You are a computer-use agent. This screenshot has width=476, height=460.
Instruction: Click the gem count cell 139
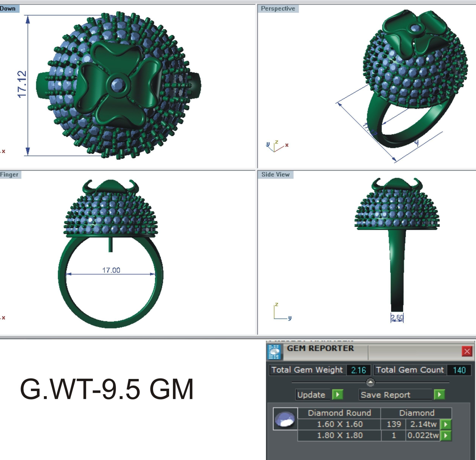(394, 424)
